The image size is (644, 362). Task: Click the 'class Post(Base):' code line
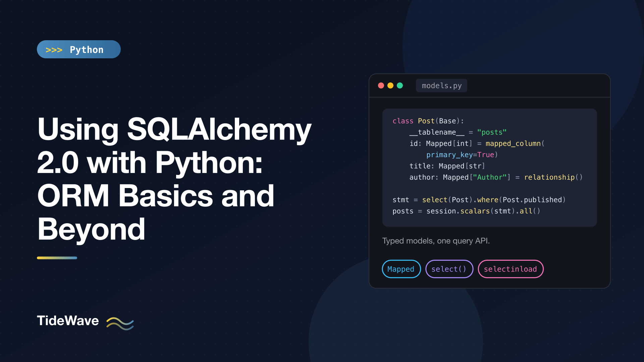pyautogui.click(x=428, y=121)
